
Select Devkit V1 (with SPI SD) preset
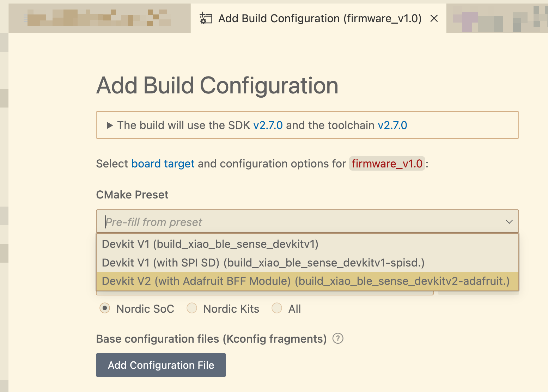263,263
